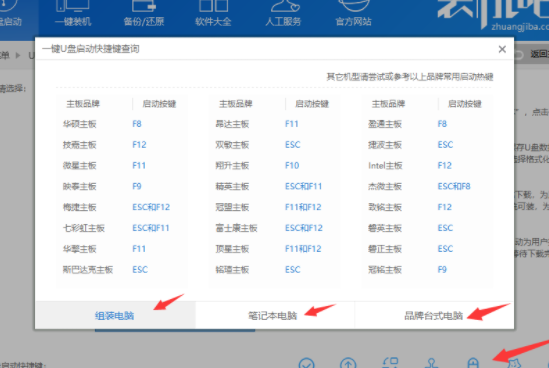Screen dimensions: 549x368
Task: Switch to the 组装电脑 tab
Action: point(115,315)
